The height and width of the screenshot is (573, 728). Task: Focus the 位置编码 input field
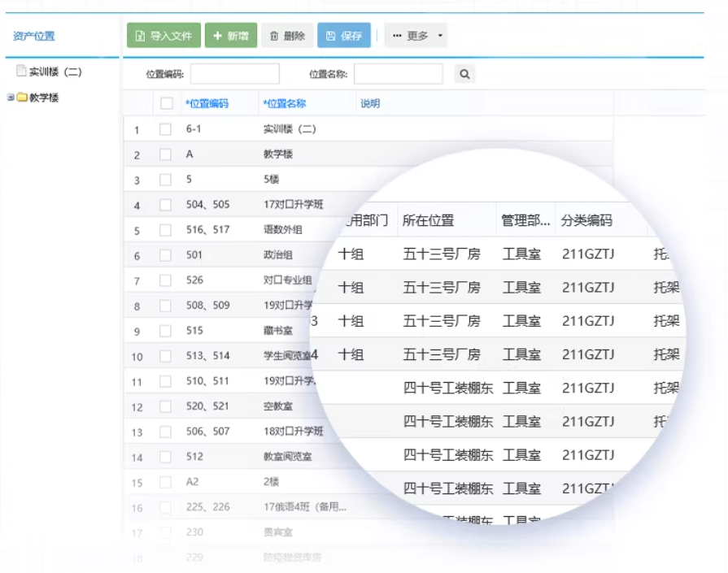235,74
